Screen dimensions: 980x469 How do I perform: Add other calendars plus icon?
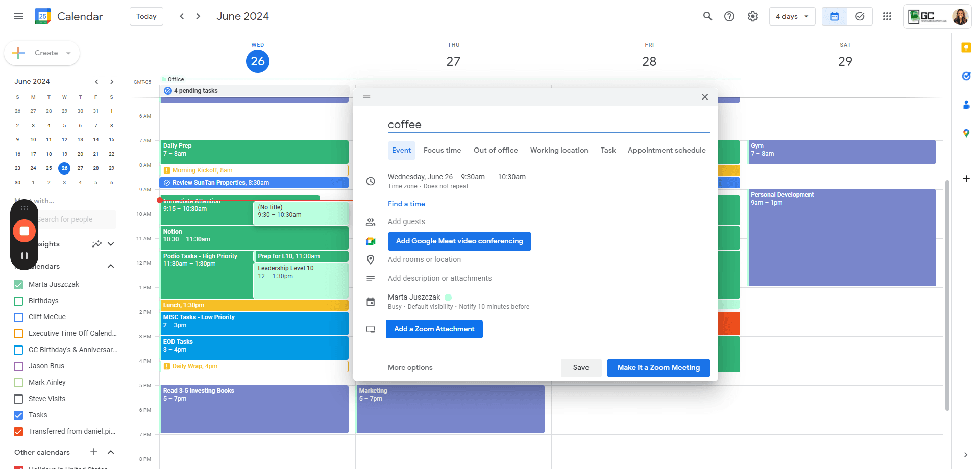pos(94,452)
